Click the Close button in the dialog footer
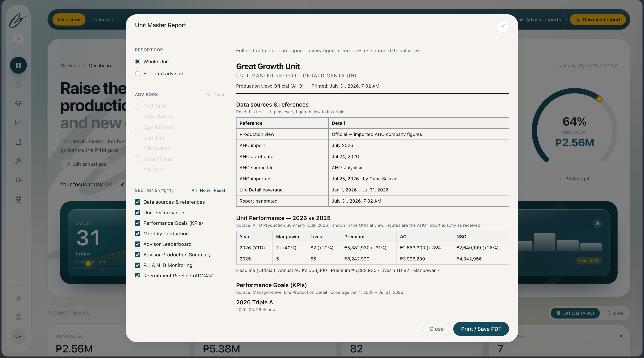Image resolution: width=644 pixels, height=358 pixels. click(436, 329)
